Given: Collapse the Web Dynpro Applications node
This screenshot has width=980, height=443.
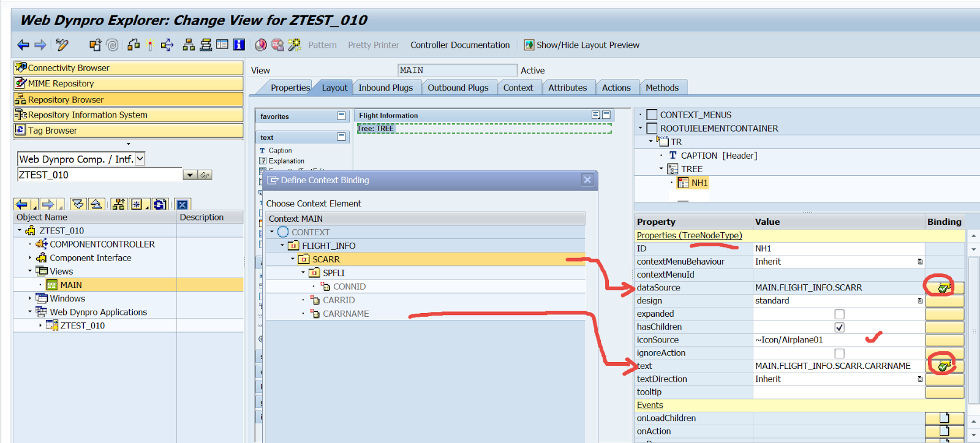Looking at the screenshot, I should coord(29,312).
